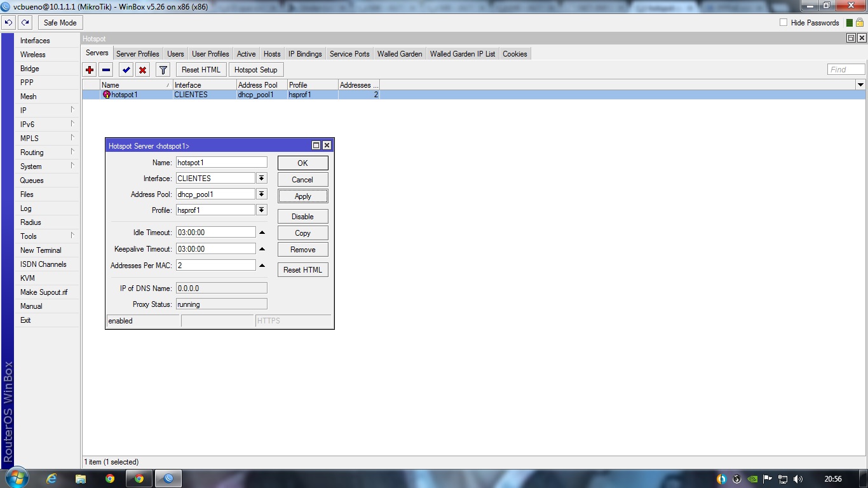Click the Find search field
This screenshot has width=868, height=488.
(846, 69)
